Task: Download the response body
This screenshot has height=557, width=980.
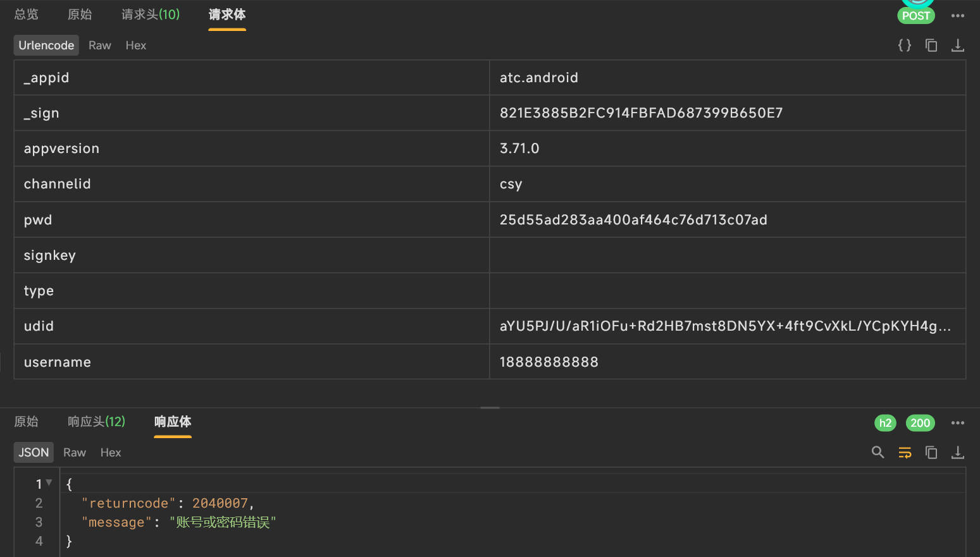Action: coord(958,453)
